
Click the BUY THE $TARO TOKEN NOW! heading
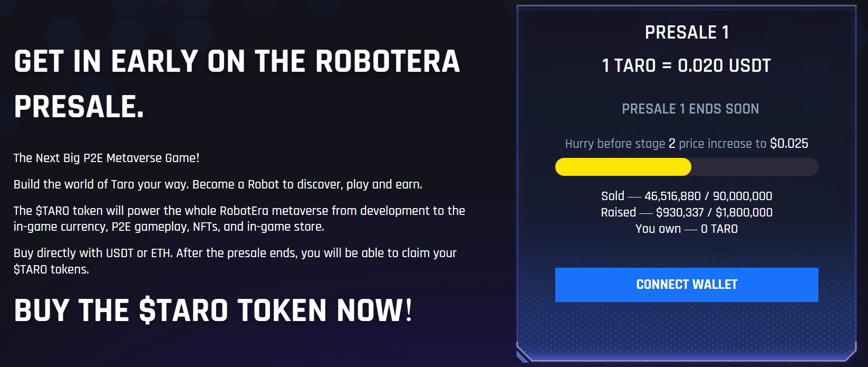point(213,310)
